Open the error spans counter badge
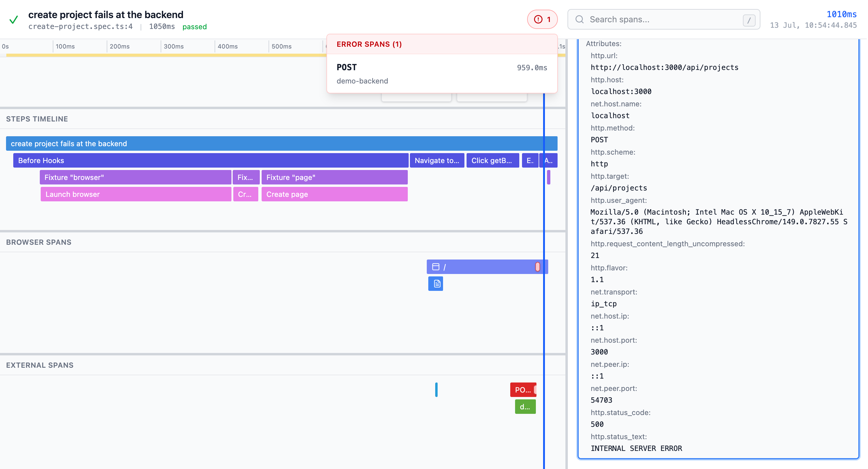 pyautogui.click(x=542, y=20)
